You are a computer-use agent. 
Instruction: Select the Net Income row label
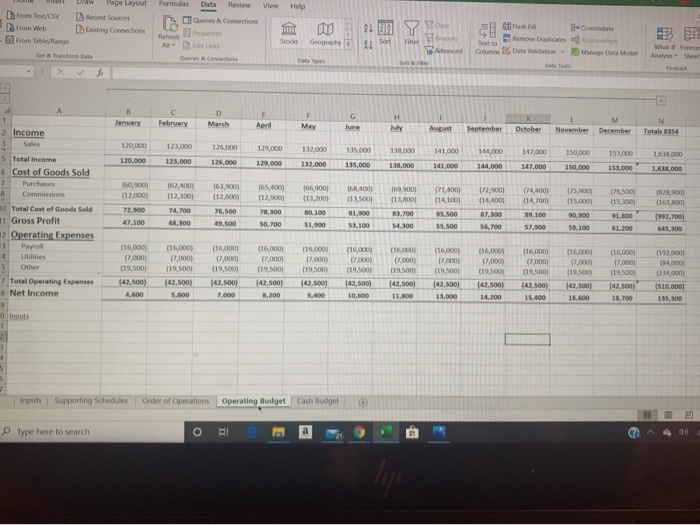34,293
